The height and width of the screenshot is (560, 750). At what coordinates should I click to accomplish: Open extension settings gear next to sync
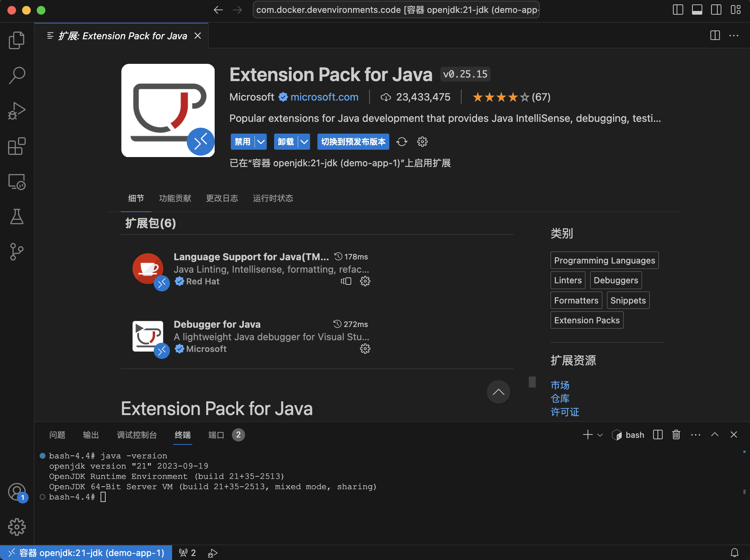coord(422,142)
